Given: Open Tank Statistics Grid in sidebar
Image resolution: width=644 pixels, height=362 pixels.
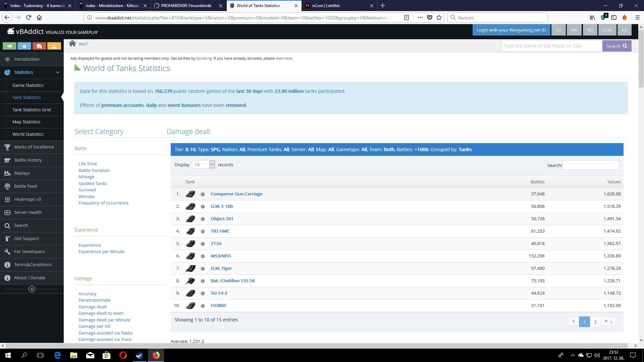Looking at the screenshot, I should 32,110.
